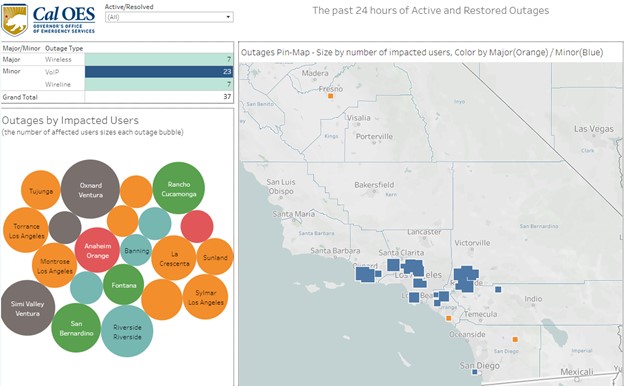Click the Lancaster map label

424,232
